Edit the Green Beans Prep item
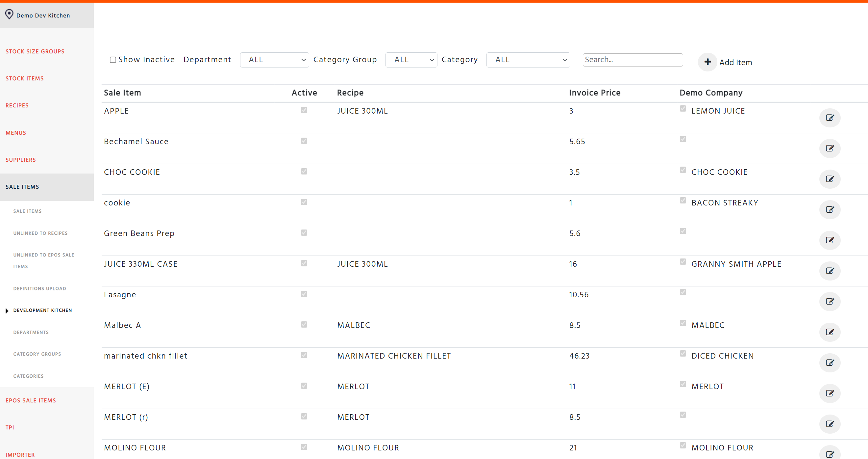 click(x=830, y=240)
